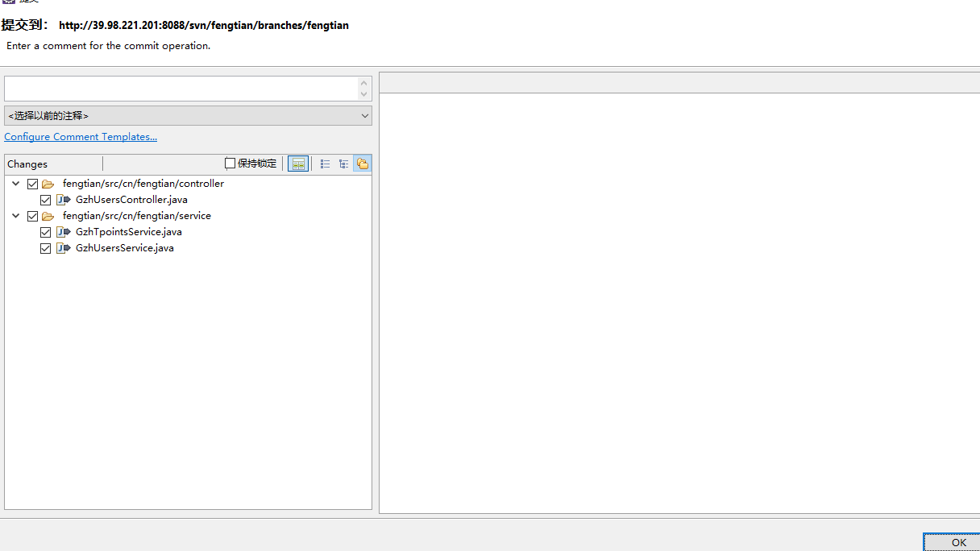
Task: Enable the 保持锁定 checkbox
Action: 230,164
